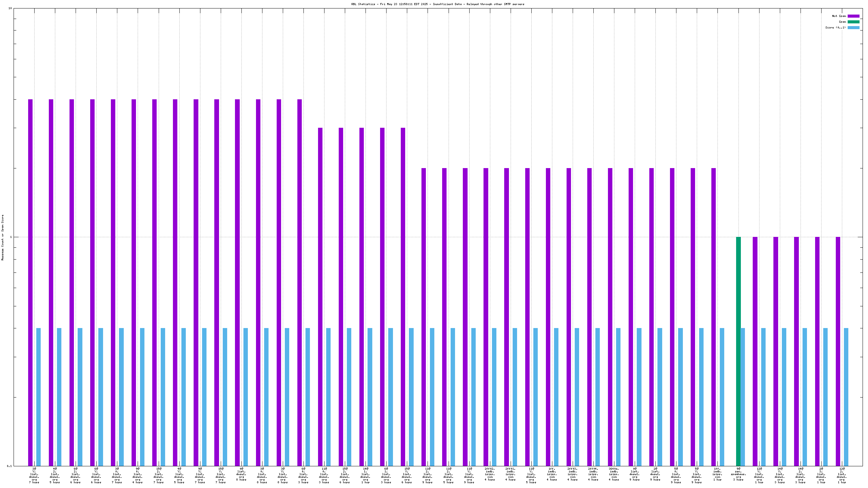Click the Not Spam legend text
The image size is (868, 488).
(839, 16)
